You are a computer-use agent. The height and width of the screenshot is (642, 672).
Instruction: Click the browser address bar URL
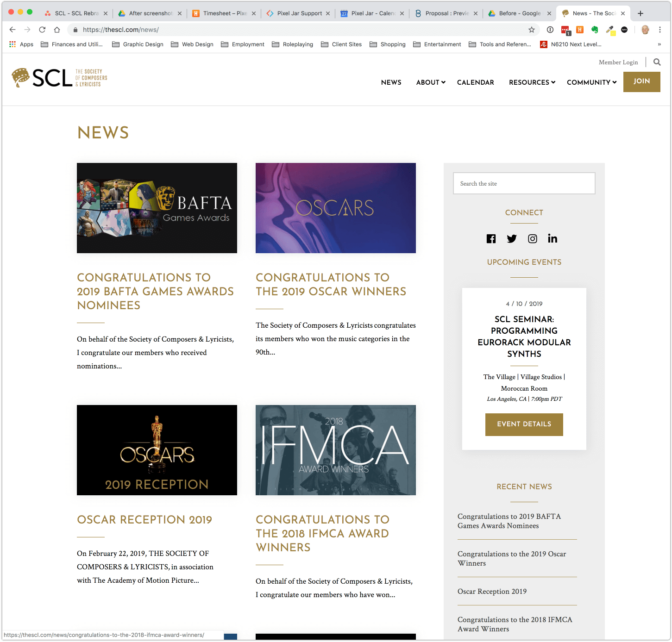(x=120, y=30)
